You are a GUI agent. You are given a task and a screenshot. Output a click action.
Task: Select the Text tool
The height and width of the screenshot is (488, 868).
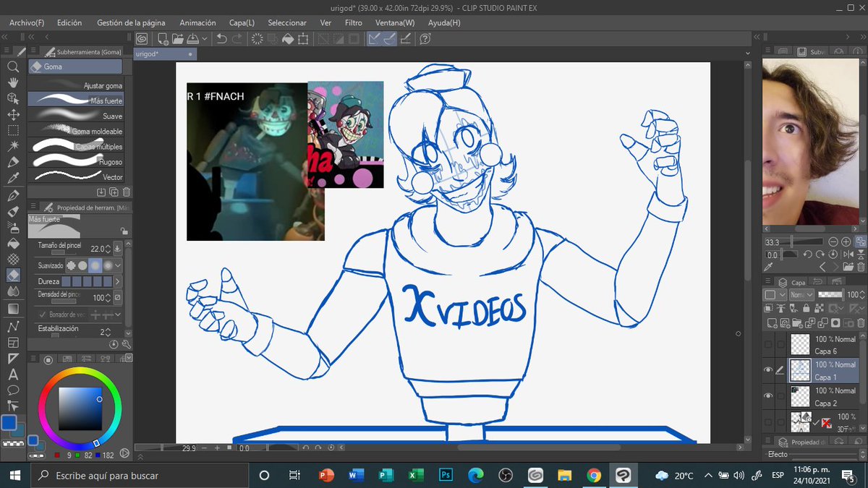click(13, 374)
